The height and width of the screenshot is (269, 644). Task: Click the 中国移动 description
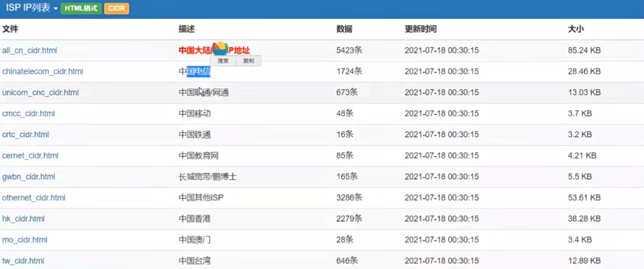195,113
